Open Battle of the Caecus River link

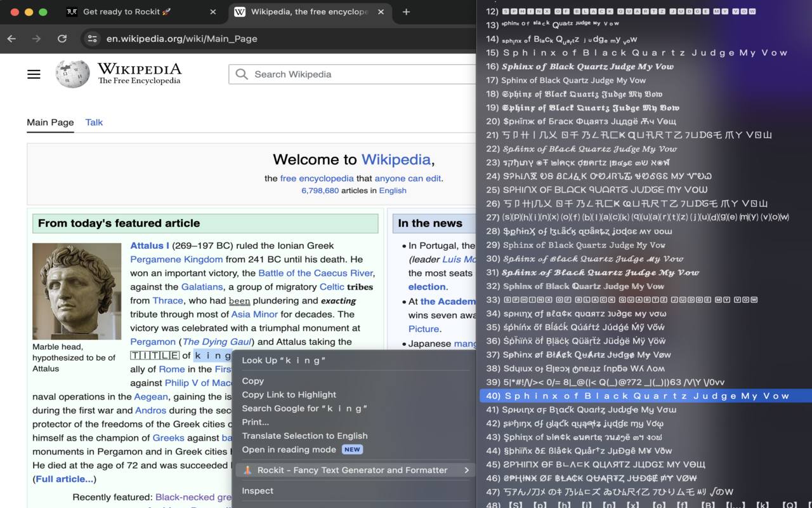(x=315, y=273)
